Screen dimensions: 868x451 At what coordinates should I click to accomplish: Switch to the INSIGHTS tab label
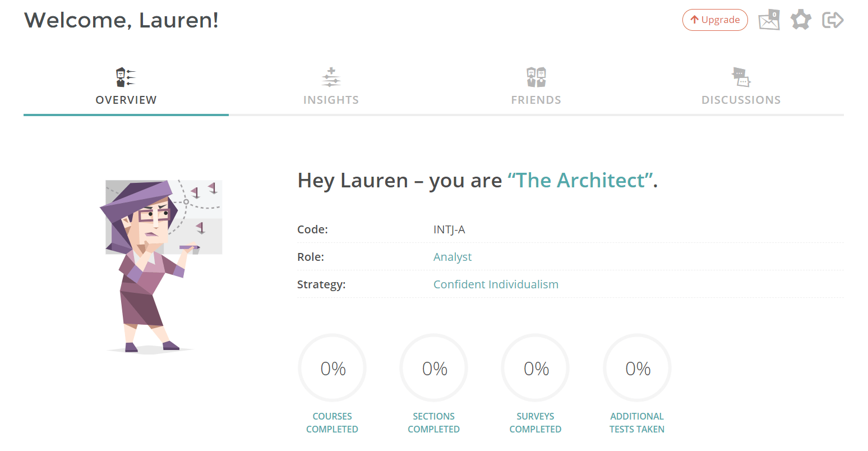pyautogui.click(x=331, y=100)
